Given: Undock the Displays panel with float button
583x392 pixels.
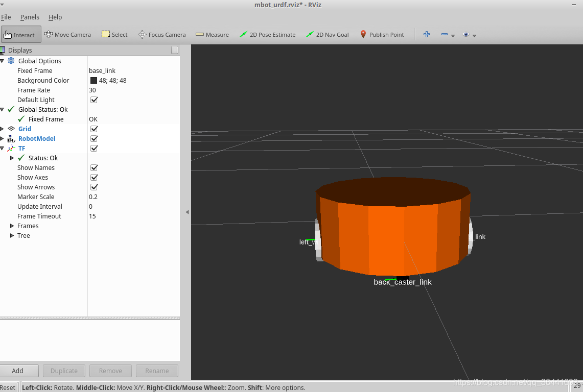Looking at the screenshot, I should [175, 50].
